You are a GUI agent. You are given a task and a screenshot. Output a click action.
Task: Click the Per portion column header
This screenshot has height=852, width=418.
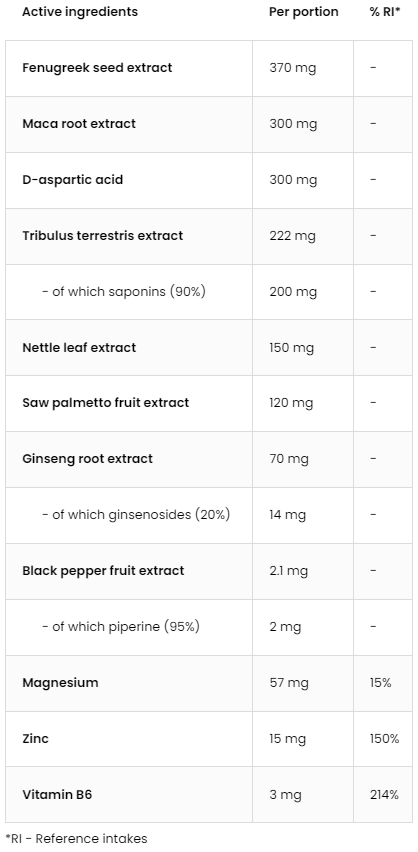tap(304, 12)
